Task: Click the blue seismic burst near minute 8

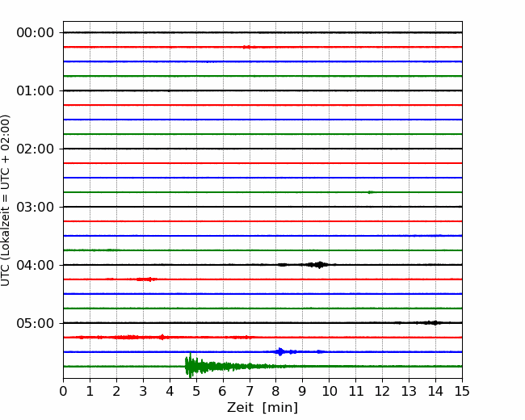Action: [x=280, y=351]
